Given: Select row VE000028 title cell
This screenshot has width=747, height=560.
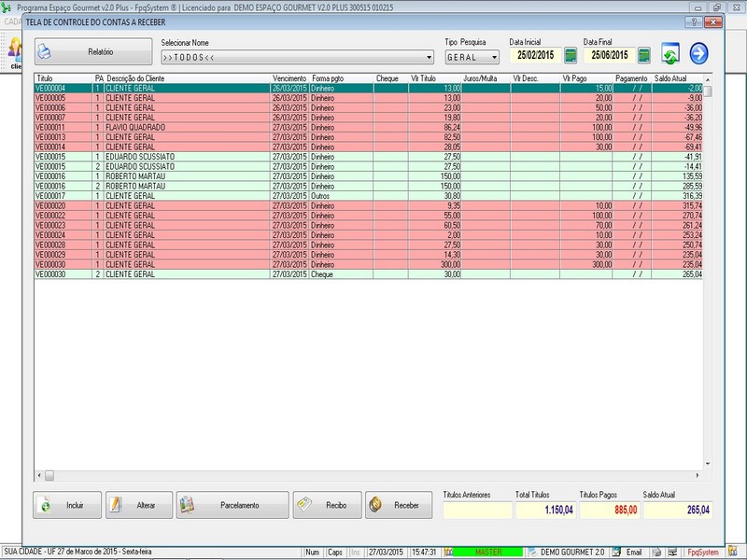Looking at the screenshot, I should coord(63,245).
